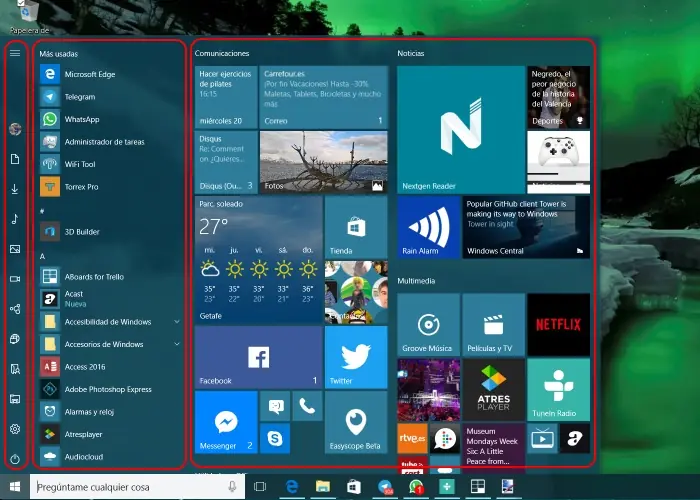This screenshot has height=500, width=700.
Task: Open the TuneIn Radio tile
Action: [558, 390]
